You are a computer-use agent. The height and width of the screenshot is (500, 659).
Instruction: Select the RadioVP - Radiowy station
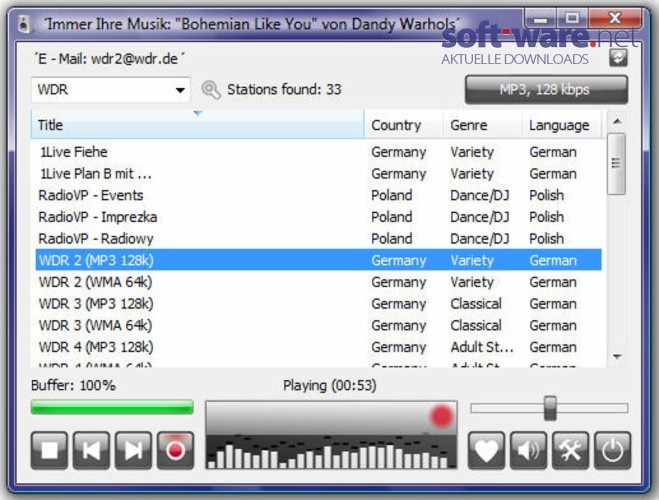click(319, 239)
